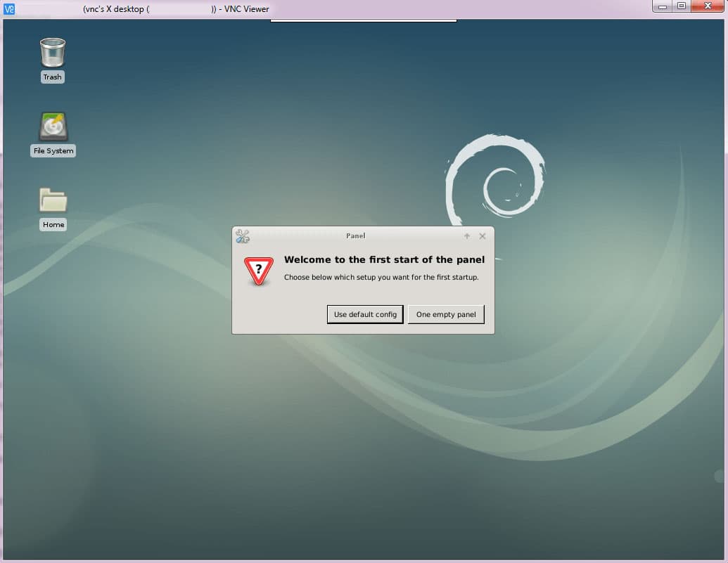Close the VNC Viewer window
The width and height of the screenshot is (728, 563).
click(x=706, y=6)
